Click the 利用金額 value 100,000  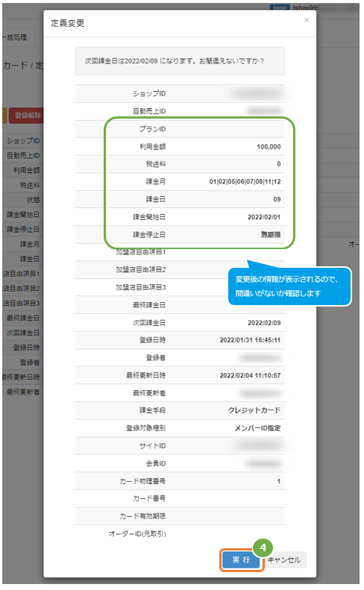point(269,147)
